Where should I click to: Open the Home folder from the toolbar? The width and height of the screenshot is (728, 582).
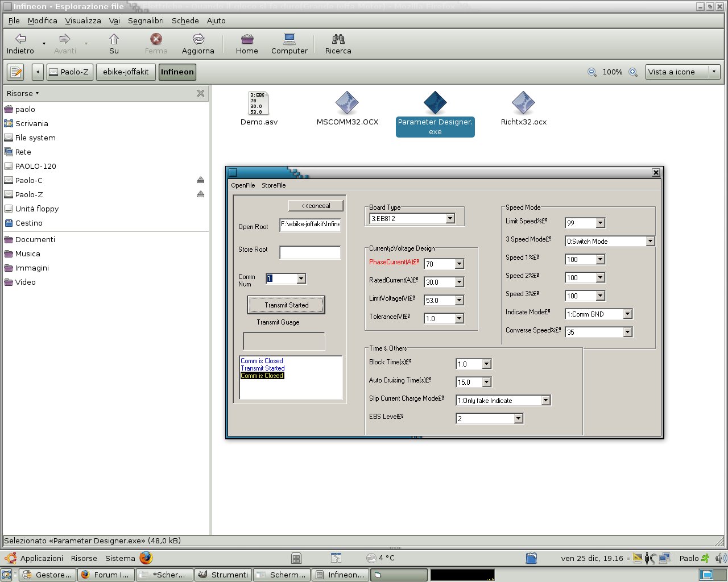coord(247,44)
